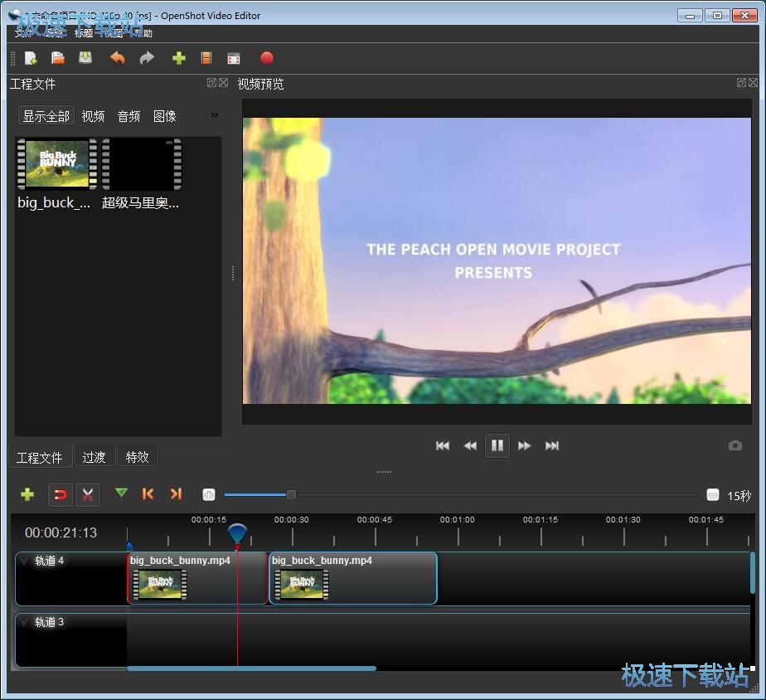Toggle timeline snapping magnet button
Image resolution: width=766 pixels, height=700 pixels.
tap(60, 495)
